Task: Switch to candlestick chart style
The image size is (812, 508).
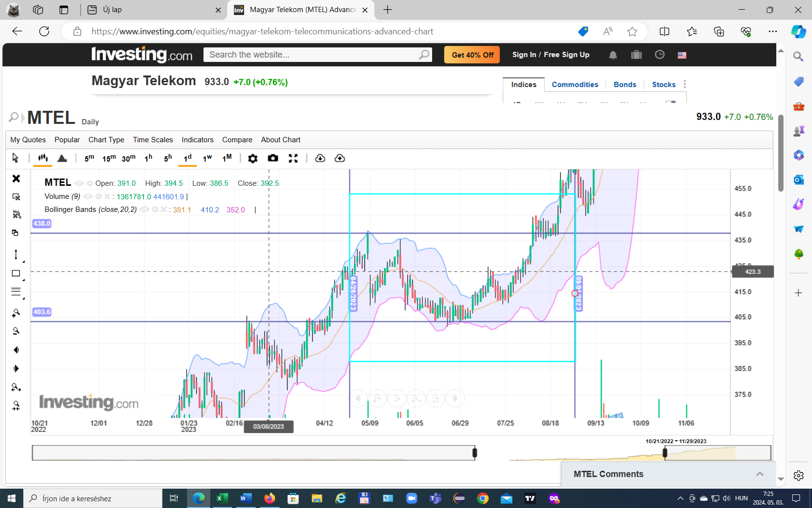Action: click(43, 158)
